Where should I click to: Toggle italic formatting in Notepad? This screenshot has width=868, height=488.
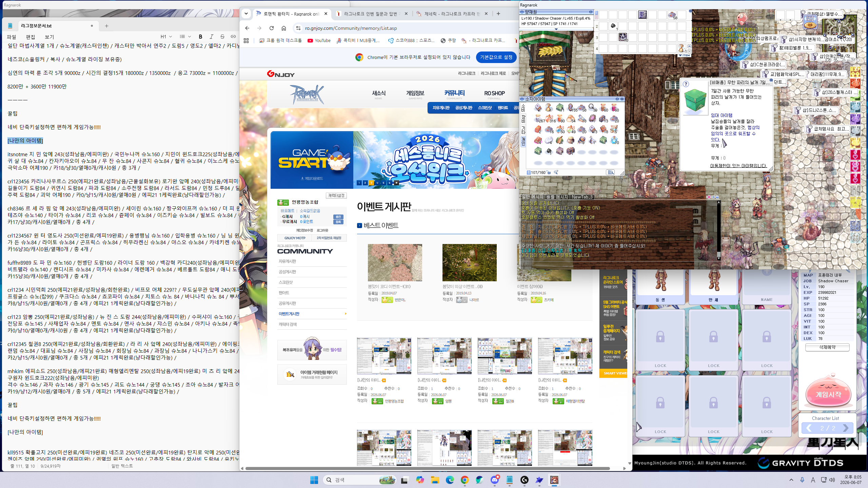click(212, 37)
